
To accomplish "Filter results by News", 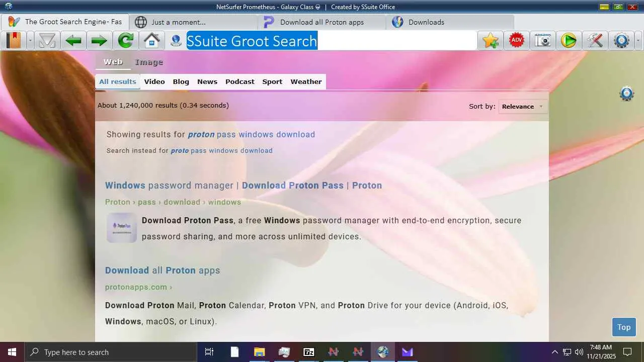I will pyautogui.click(x=207, y=82).
